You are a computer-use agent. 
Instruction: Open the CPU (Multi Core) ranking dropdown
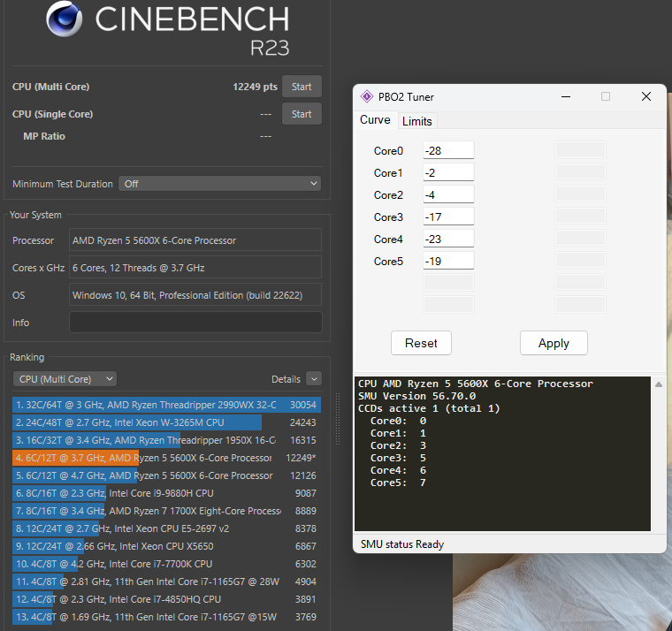pyautogui.click(x=65, y=379)
